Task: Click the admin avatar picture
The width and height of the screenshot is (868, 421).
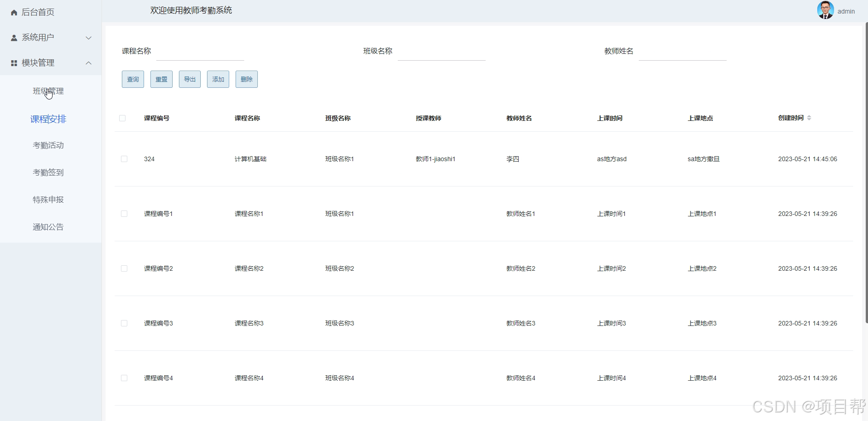Action: (825, 10)
